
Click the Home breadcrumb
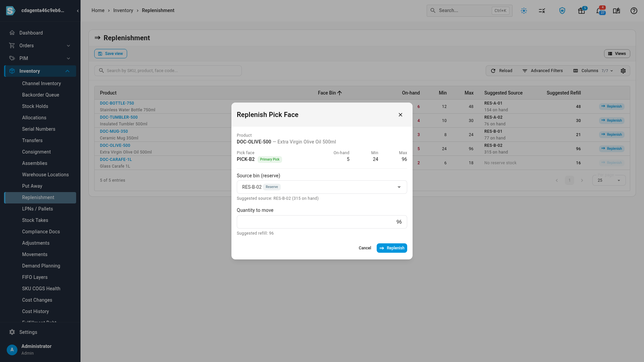pyautogui.click(x=98, y=11)
